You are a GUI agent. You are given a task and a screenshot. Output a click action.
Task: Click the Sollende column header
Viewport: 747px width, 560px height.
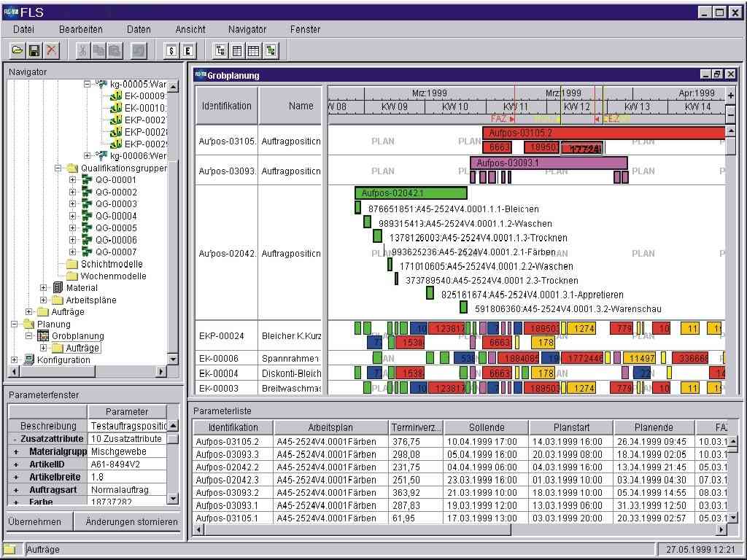(486, 427)
